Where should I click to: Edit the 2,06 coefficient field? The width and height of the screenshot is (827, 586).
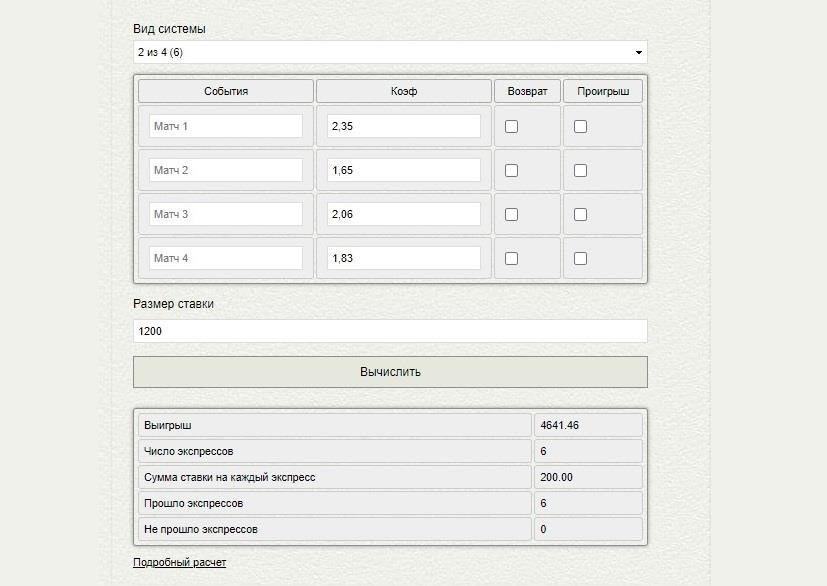(x=403, y=214)
